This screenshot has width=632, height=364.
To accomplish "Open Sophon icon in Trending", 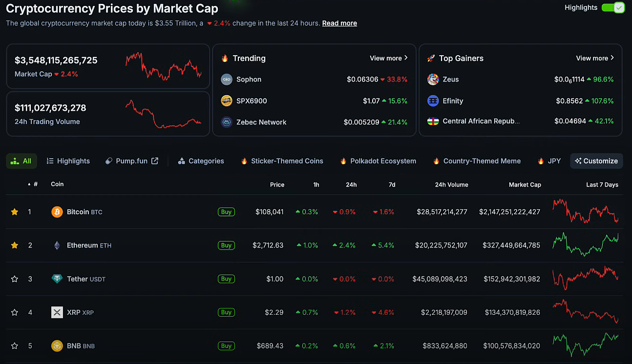I will pos(227,80).
